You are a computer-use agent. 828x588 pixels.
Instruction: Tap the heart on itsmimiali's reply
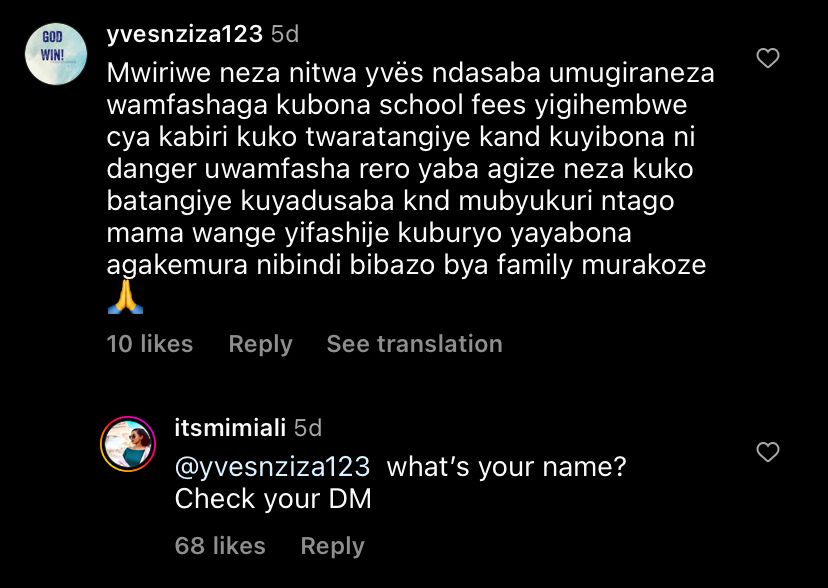(768, 452)
